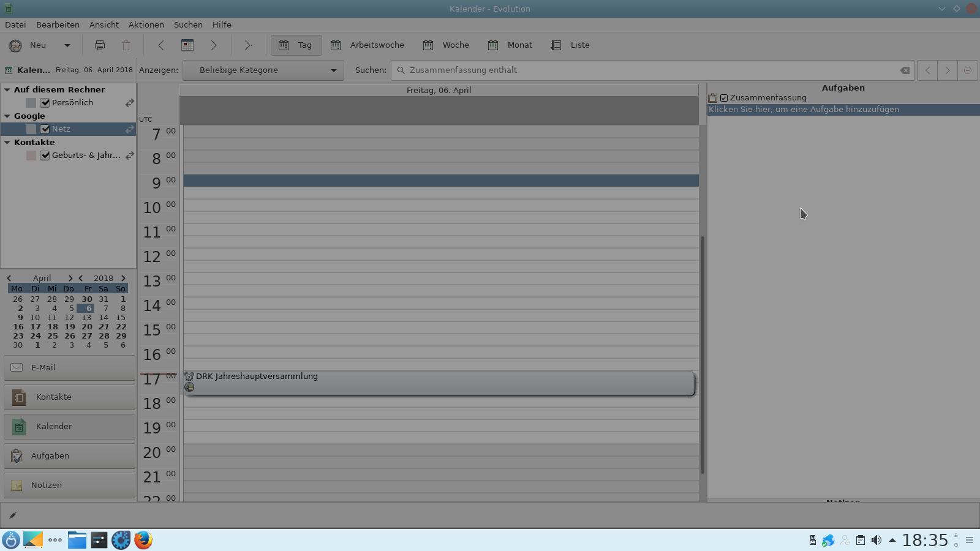Click the print icon in toolbar
This screenshot has width=980, height=551.
[x=100, y=45]
